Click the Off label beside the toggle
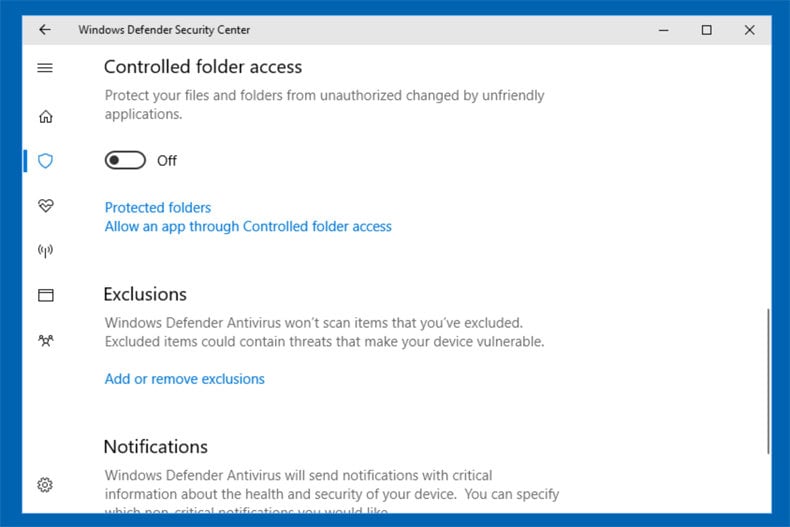The height and width of the screenshot is (527, 790). (167, 161)
